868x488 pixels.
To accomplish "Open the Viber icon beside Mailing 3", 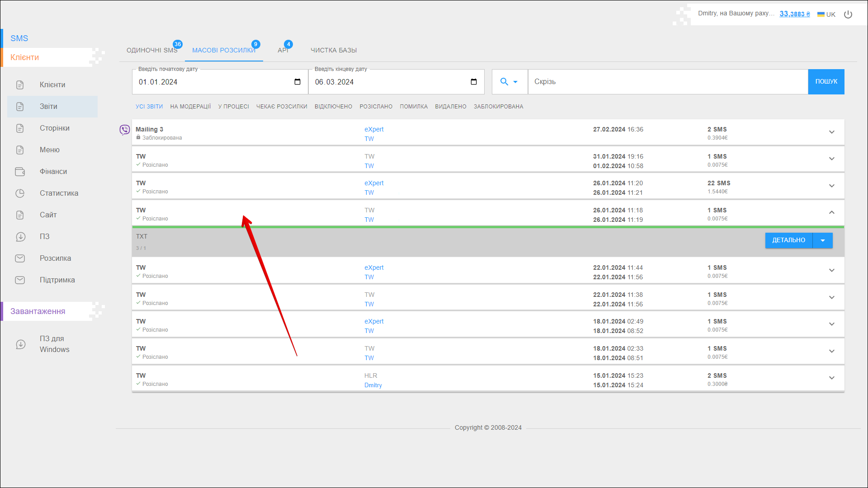I will (x=124, y=130).
